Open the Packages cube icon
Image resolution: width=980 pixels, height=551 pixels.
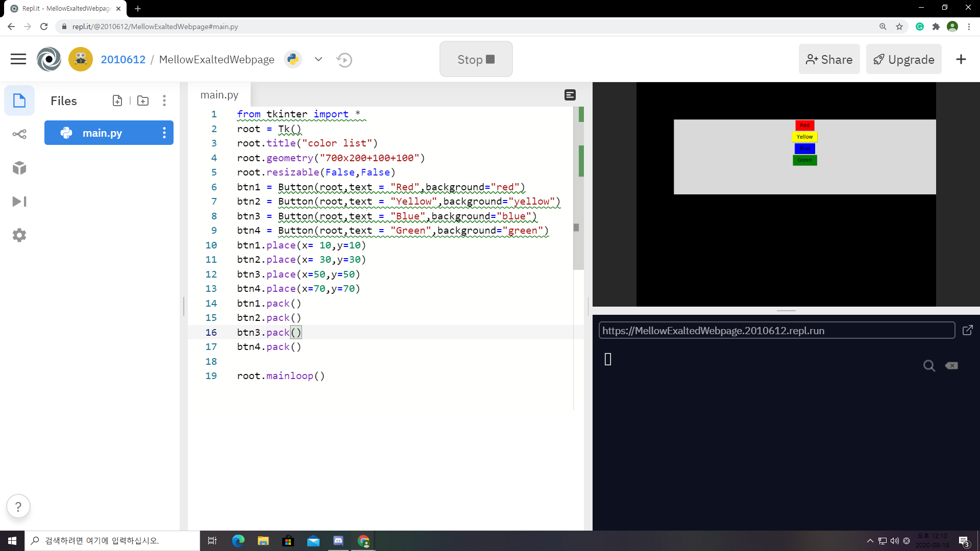[x=19, y=168]
